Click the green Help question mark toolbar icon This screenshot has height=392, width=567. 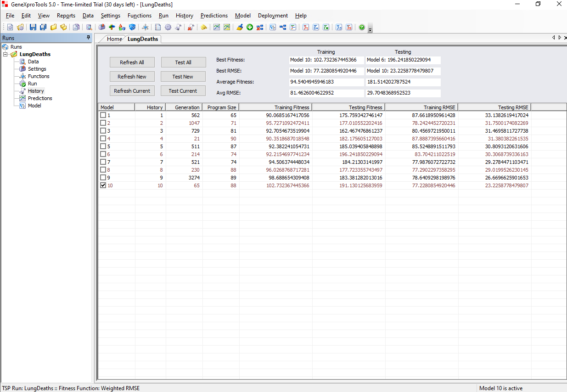[362, 28]
